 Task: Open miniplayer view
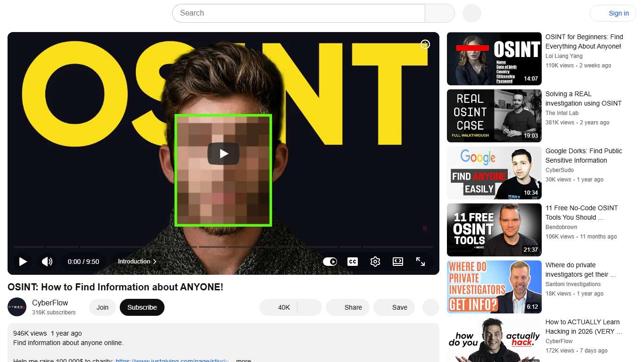(x=397, y=262)
